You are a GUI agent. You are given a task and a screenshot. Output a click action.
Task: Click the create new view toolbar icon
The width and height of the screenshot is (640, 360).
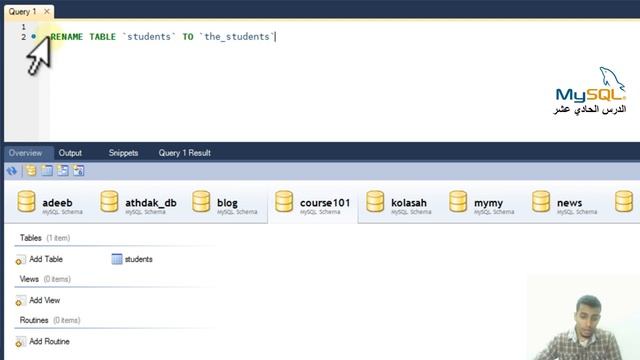[62, 171]
